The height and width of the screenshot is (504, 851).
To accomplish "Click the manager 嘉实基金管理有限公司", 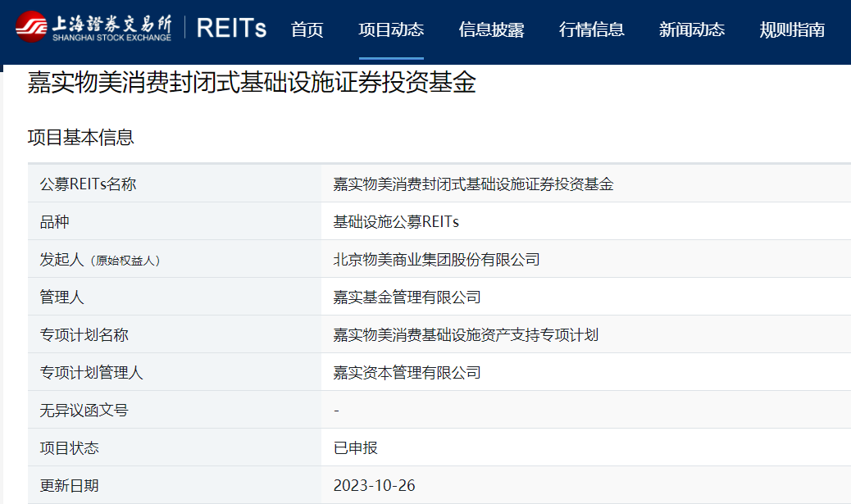I will (x=407, y=297).
